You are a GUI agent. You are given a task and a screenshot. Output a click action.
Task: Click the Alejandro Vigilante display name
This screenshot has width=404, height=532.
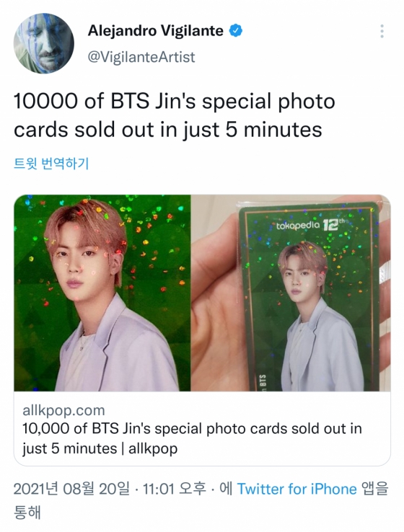(x=156, y=31)
